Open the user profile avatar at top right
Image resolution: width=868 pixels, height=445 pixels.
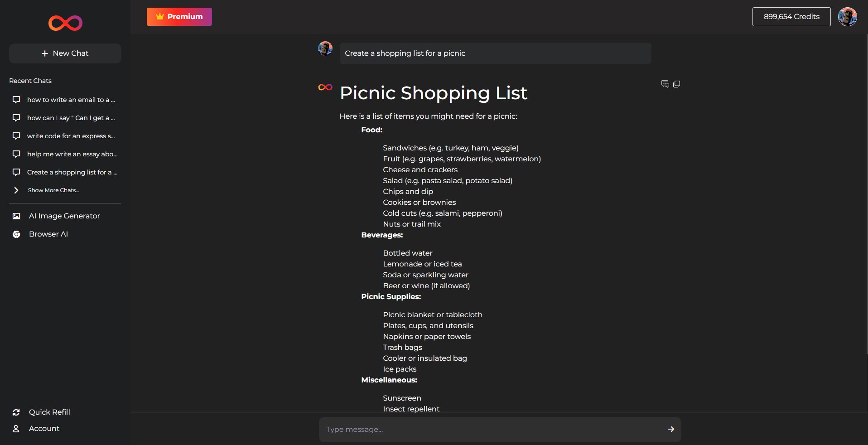[x=847, y=17]
